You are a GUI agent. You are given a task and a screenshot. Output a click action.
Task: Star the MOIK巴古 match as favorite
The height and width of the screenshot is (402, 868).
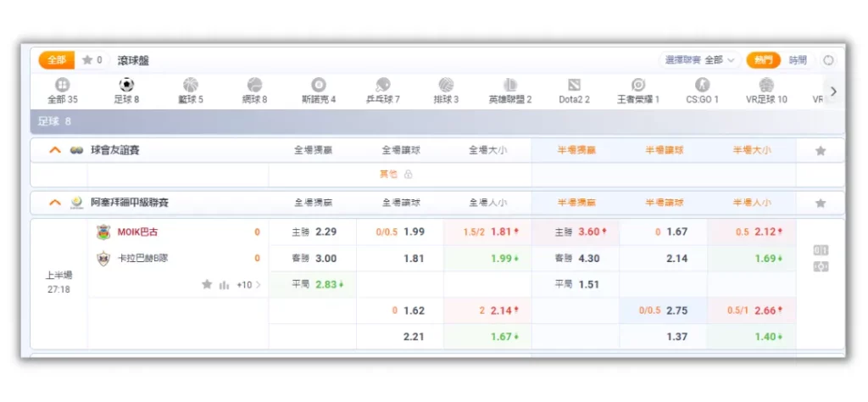click(x=207, y=285)
